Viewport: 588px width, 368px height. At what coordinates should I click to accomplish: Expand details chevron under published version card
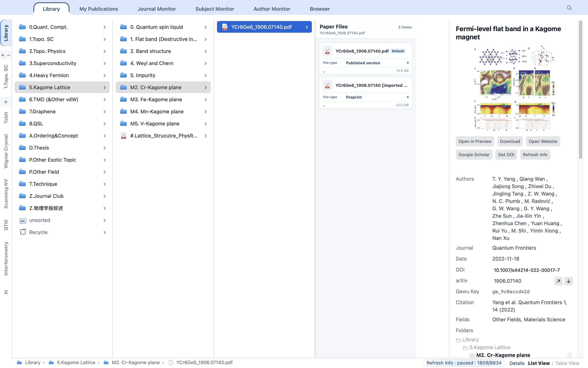[324, 72]
